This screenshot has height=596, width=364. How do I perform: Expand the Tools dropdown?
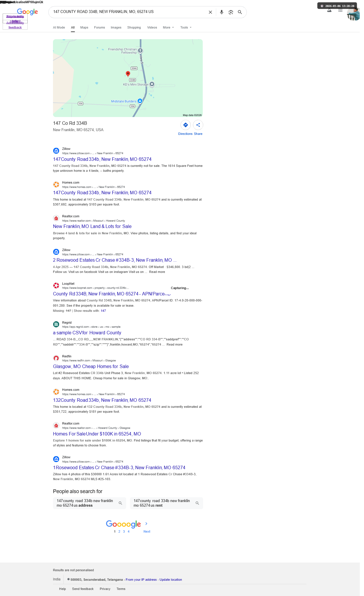(x=186, y=28)
